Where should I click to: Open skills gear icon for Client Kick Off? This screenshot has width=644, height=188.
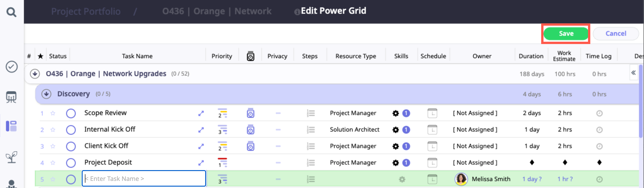tap(395, 146)
